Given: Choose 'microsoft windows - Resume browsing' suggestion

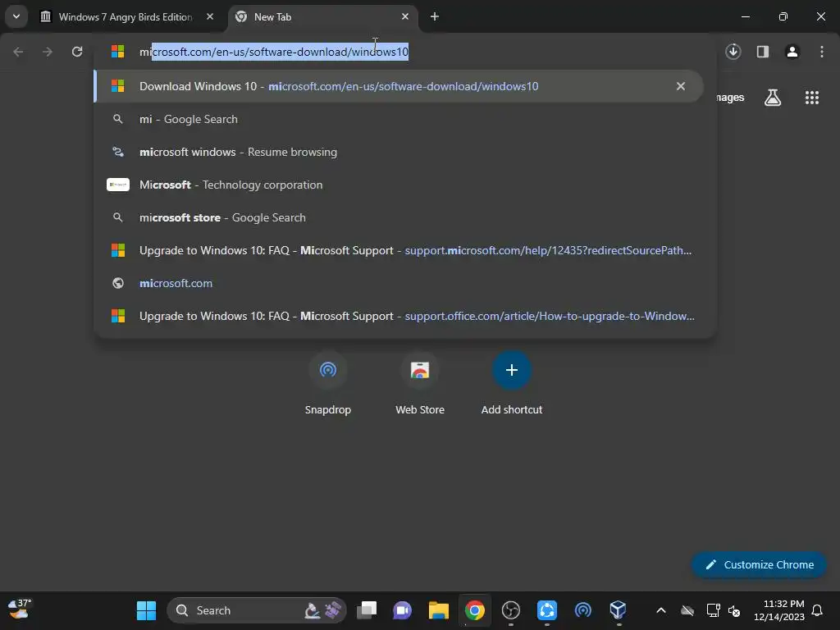Looking at the screenshot, I should pyautogui.click(x=399, y=152).
